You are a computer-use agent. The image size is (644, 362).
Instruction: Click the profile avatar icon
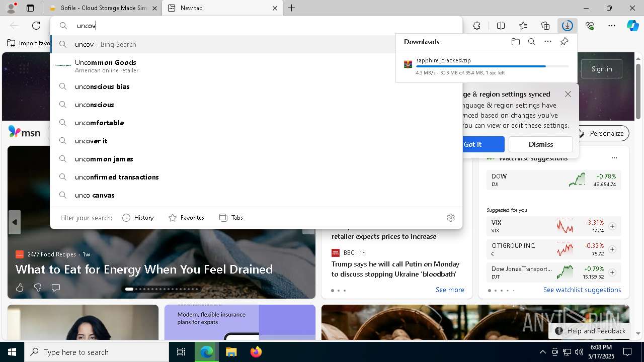(11, 8)
